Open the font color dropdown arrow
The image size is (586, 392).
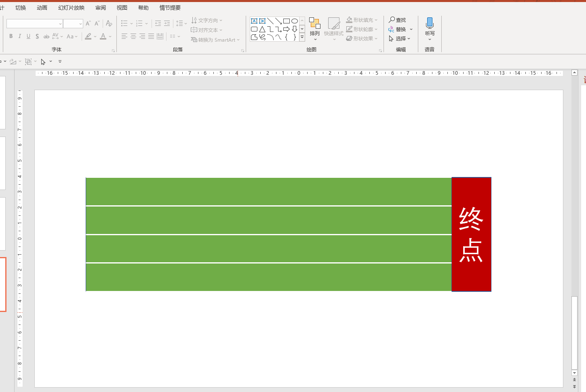click(110, 36)
